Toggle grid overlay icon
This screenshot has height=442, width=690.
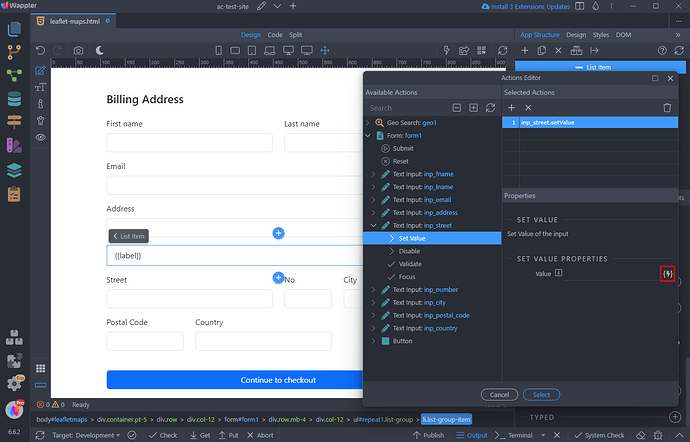[40, 368]
